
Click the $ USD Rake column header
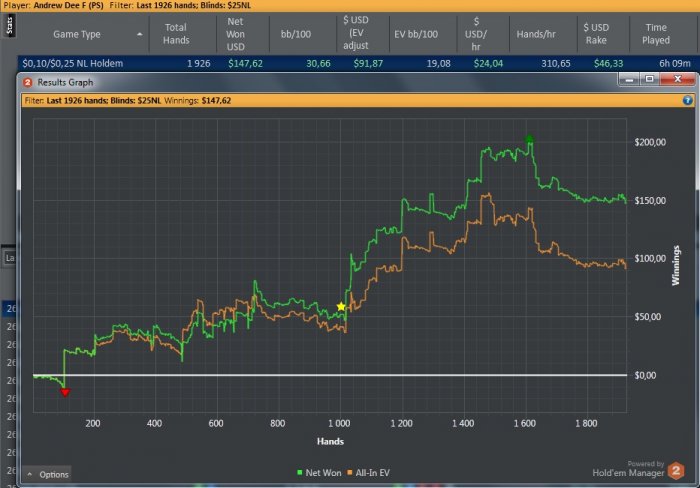[x=596, y=33]
